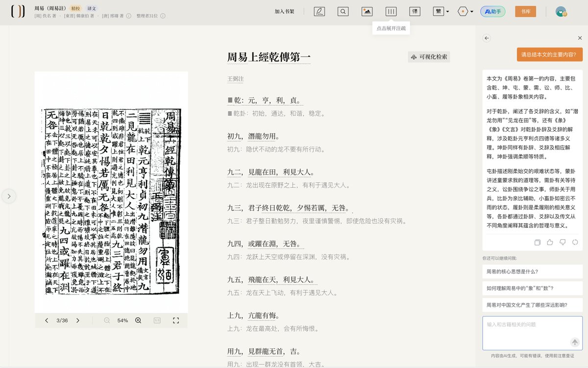The width and height of the screenshot is (588, 368).
Task: Go to the previous scanned page
Action: pos(47,320)
